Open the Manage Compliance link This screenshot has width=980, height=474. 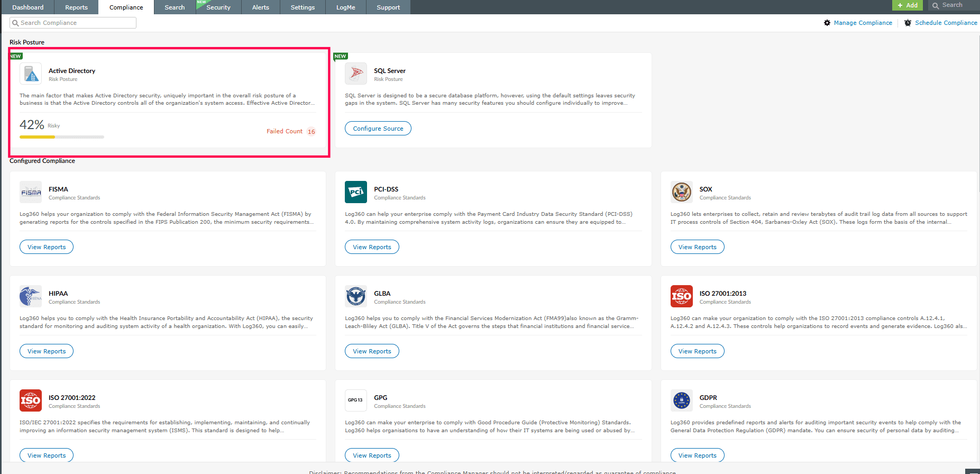click(863, 23)
